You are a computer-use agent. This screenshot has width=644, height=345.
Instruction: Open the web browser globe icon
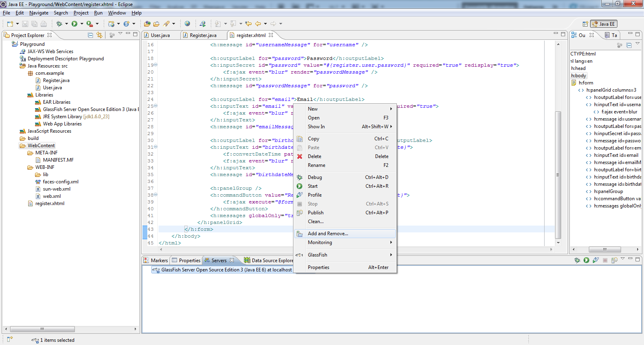(187, 24)
